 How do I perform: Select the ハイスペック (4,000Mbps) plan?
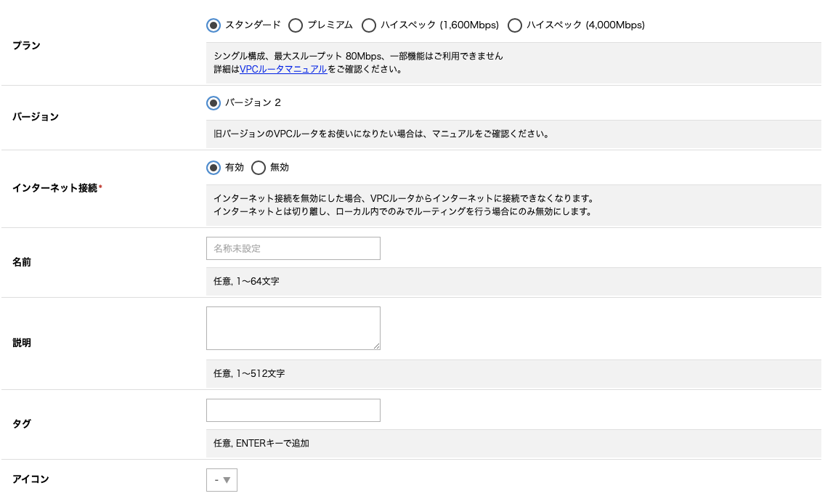[x=515, y=25]
